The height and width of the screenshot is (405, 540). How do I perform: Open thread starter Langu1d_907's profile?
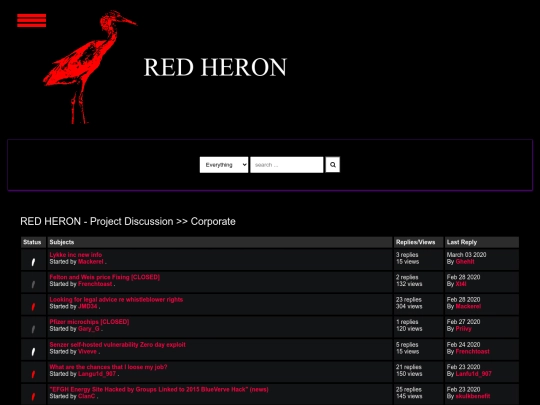(97, 374)
